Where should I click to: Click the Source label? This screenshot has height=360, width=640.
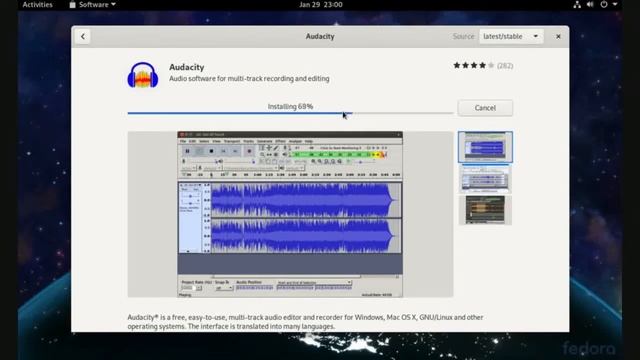click(x=463, y=36)
